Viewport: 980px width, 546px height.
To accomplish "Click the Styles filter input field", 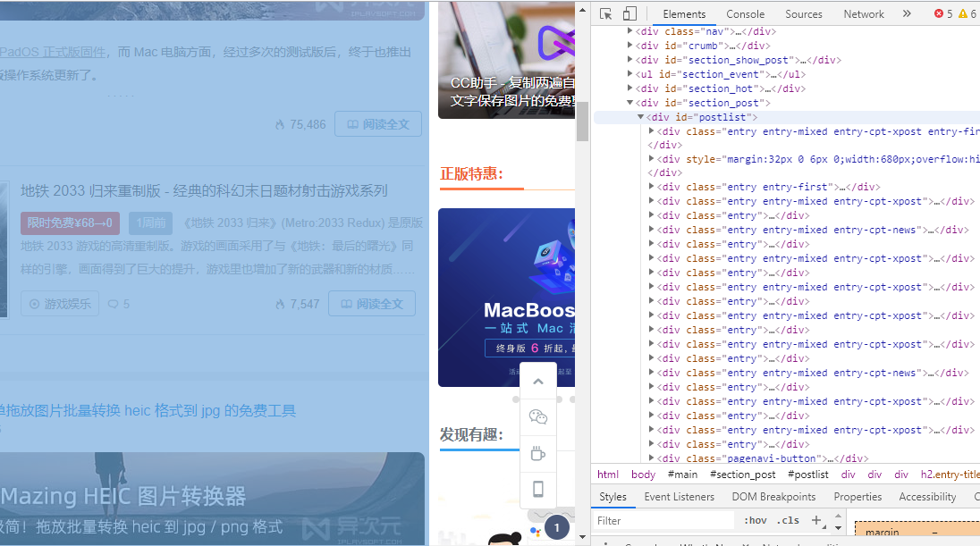I will pyautogui.click(x=662, y=520).
